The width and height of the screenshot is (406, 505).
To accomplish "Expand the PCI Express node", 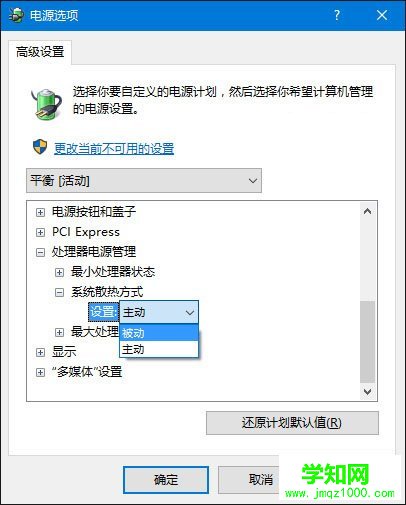I will click(40, 232).
